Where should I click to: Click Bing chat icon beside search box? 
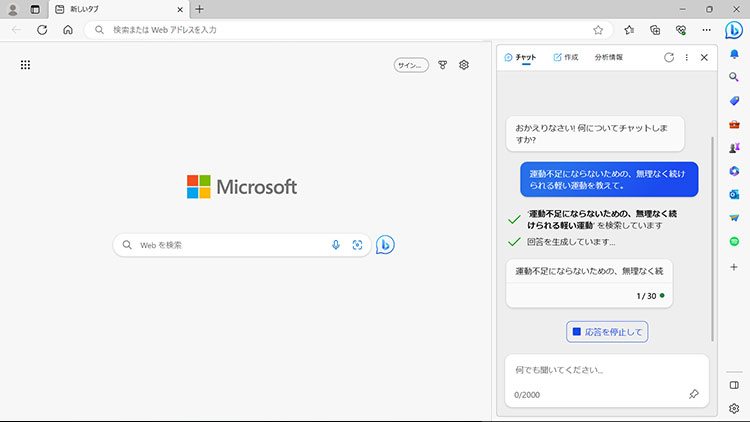385,245
